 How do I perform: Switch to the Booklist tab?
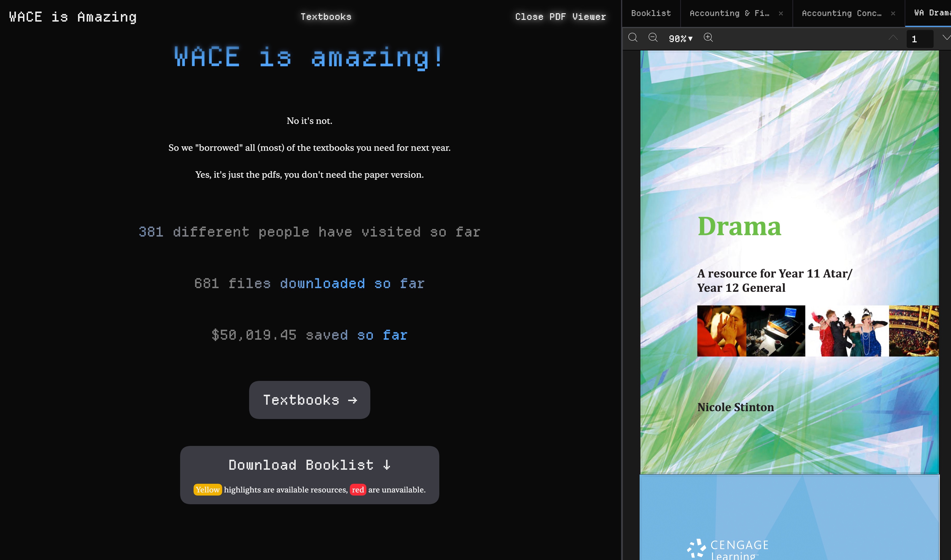(x=651, y=13)
